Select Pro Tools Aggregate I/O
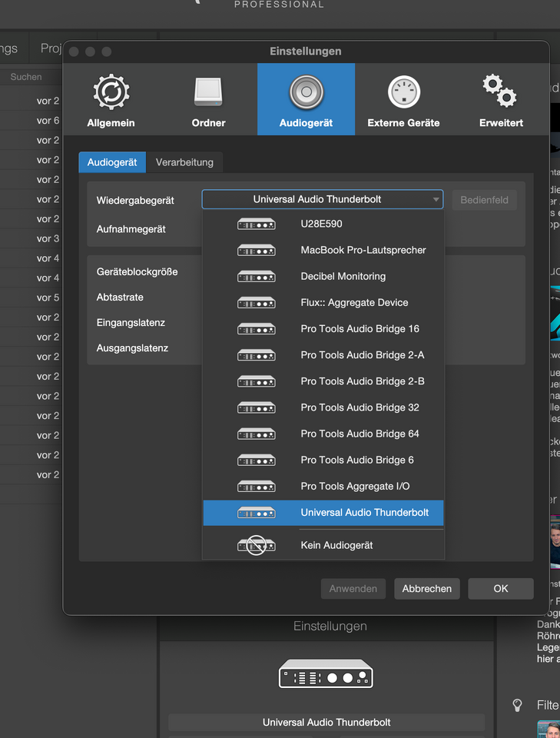The width and height of the screenshot is (560, 738). pos(323,487)
